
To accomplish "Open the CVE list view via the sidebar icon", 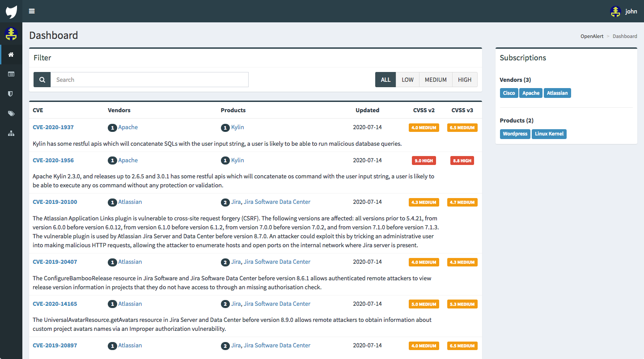I will click(x=11, y=74).
